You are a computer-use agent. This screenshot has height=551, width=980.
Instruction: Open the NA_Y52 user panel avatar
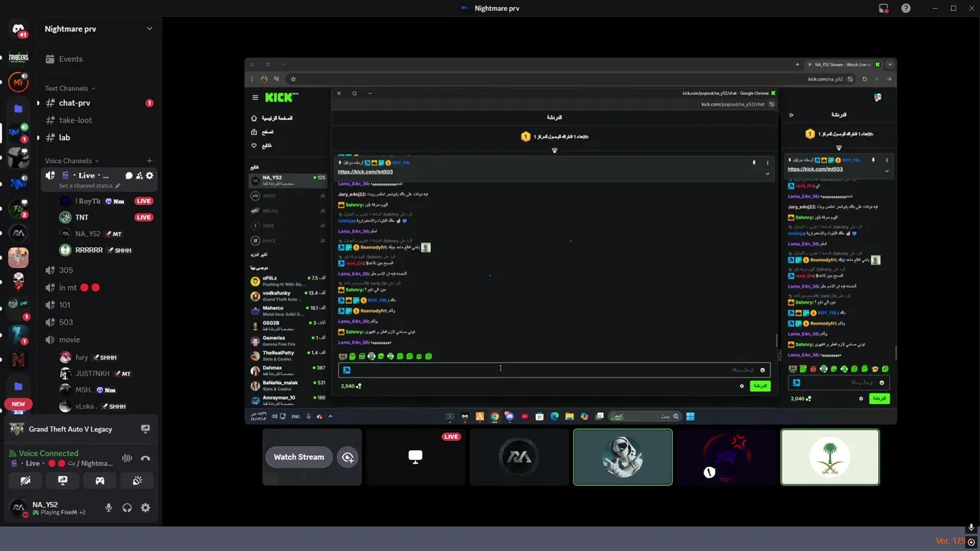[x=18, y=507]
